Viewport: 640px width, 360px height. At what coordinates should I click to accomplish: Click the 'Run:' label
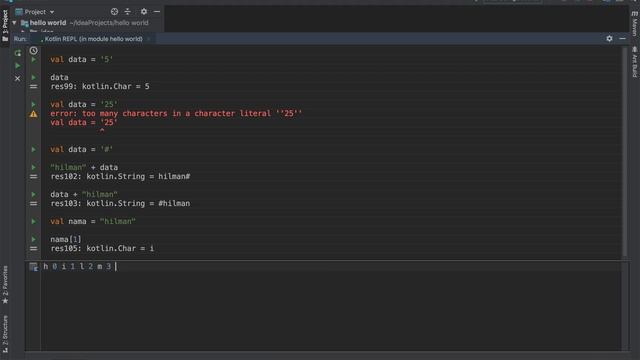click(20, 39)
